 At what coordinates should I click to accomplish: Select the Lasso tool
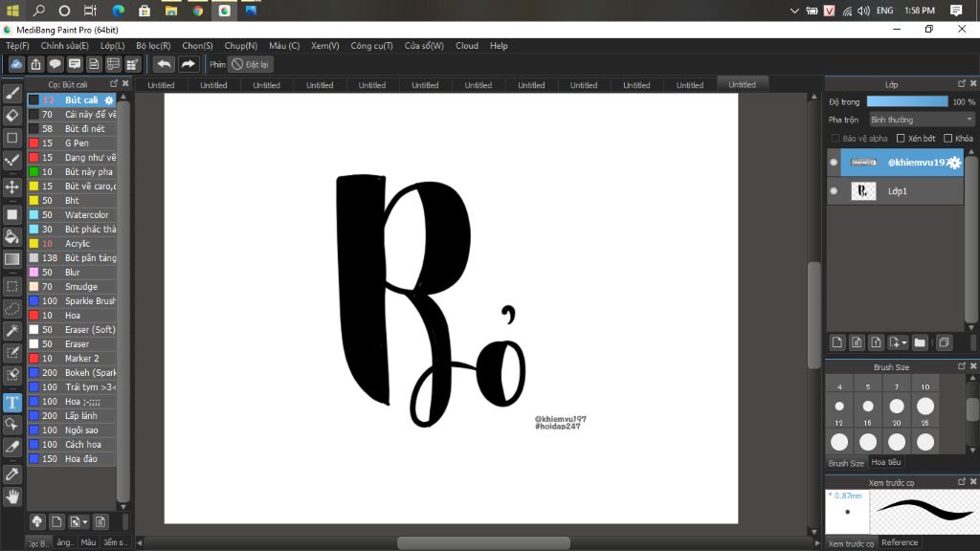tap(11, 309)
